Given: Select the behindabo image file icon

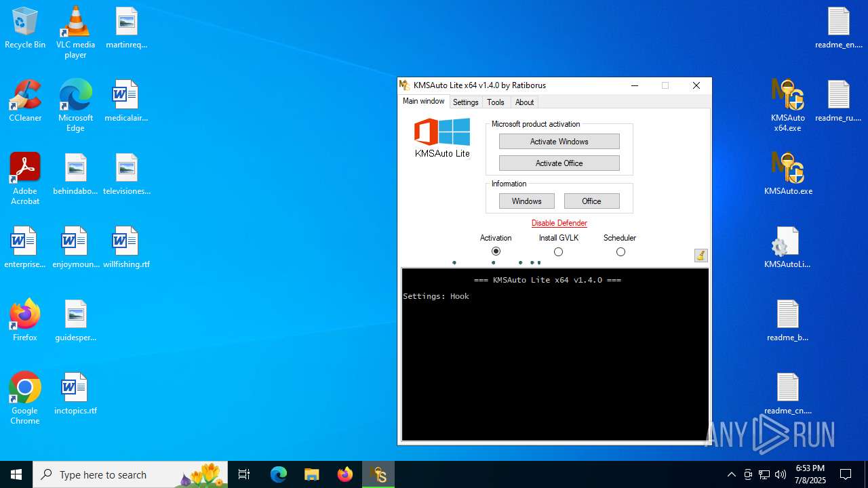Looking at the screenshot, I should tap(75, 175).
